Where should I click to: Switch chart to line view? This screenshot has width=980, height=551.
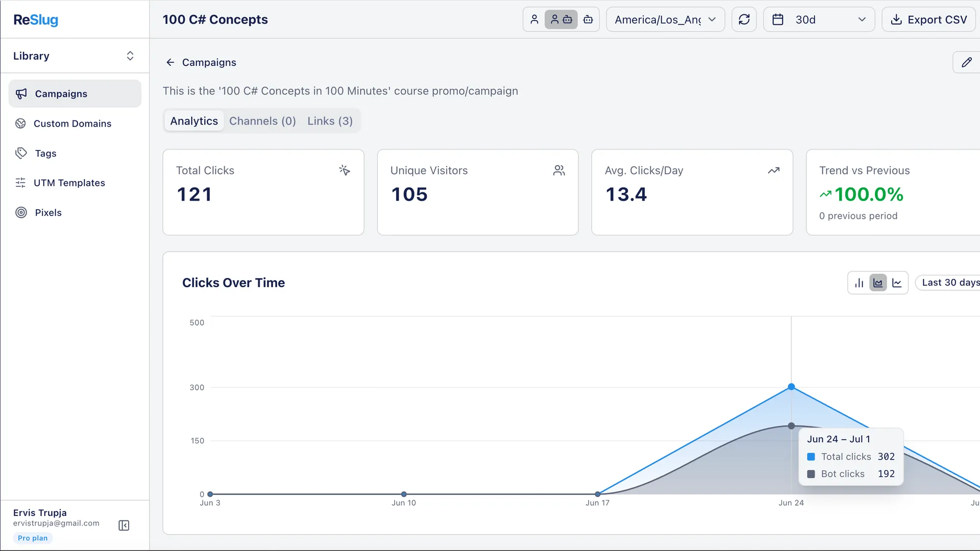897,283
